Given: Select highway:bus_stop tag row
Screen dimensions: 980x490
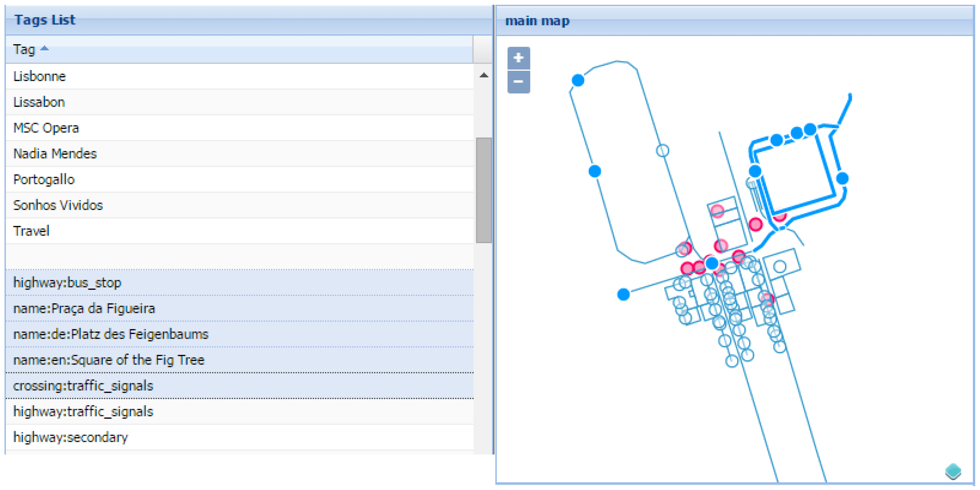Looking at the screenshot, I should 67,283.
